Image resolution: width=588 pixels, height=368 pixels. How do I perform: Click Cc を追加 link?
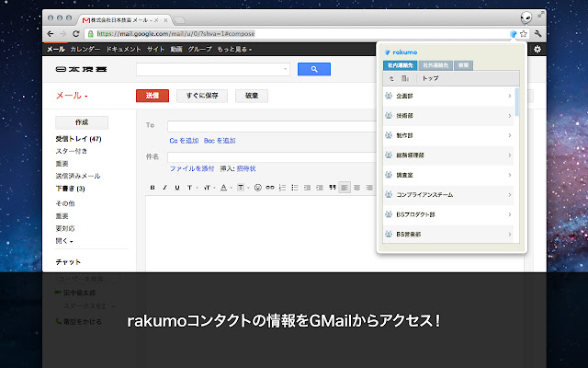184,141
